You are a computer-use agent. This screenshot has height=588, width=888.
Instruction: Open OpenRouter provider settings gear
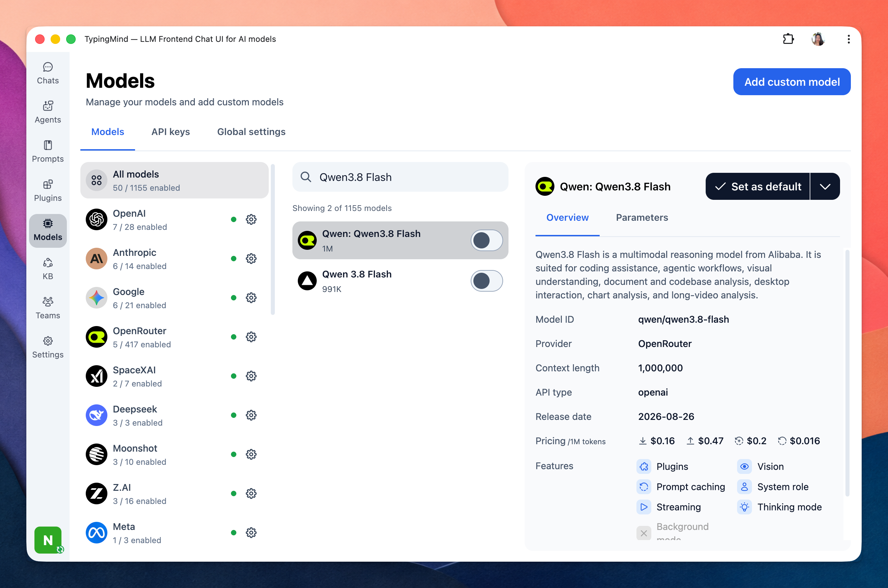point(251,337)
